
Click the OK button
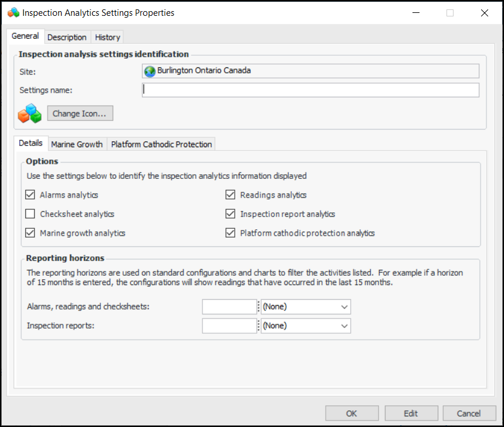click(x=351, y=414)
